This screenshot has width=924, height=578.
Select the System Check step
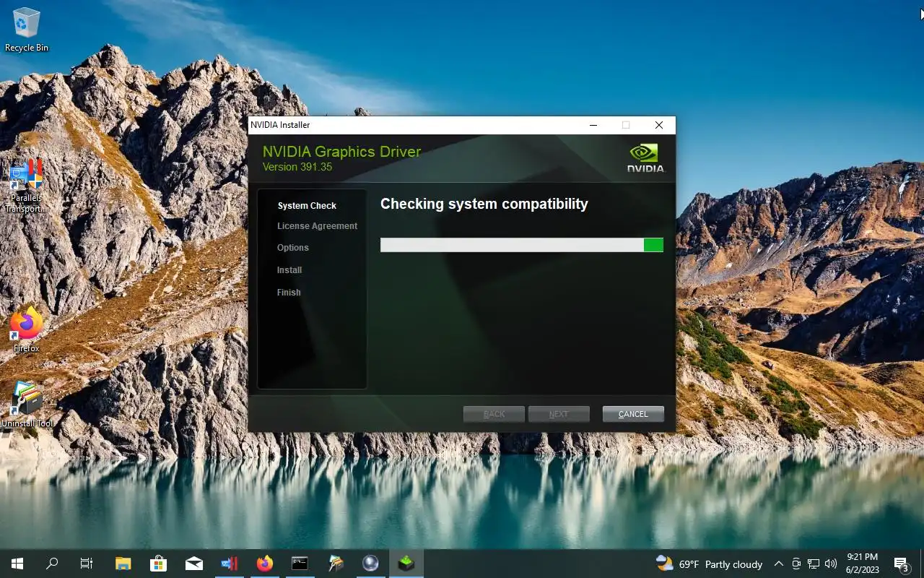tap(307, 206)
